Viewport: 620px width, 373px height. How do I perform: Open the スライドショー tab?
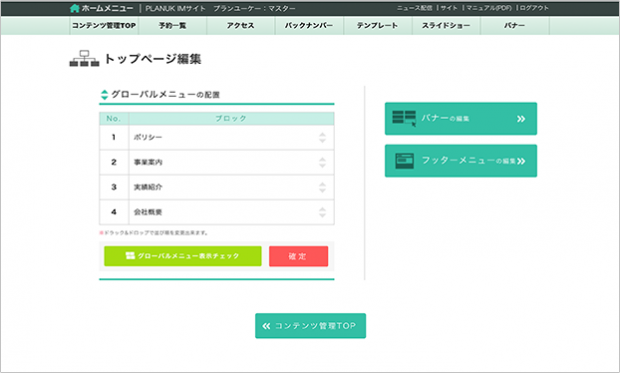point(446,26)
